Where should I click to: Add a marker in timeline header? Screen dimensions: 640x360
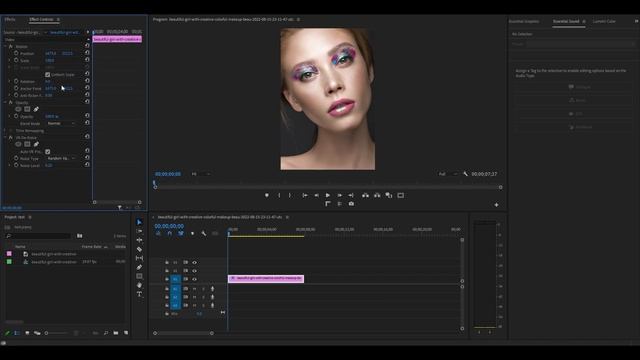pyautogui.click(x=192, y=233)
